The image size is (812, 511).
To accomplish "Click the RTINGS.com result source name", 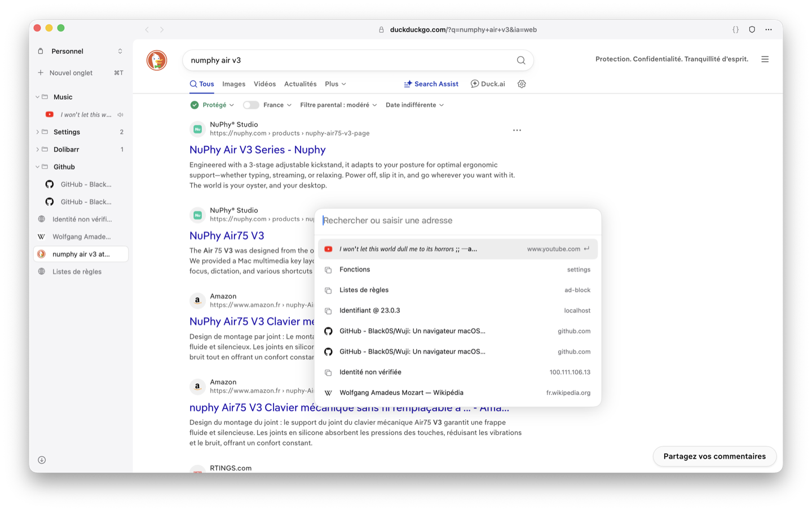I will [x=231, y=468].
